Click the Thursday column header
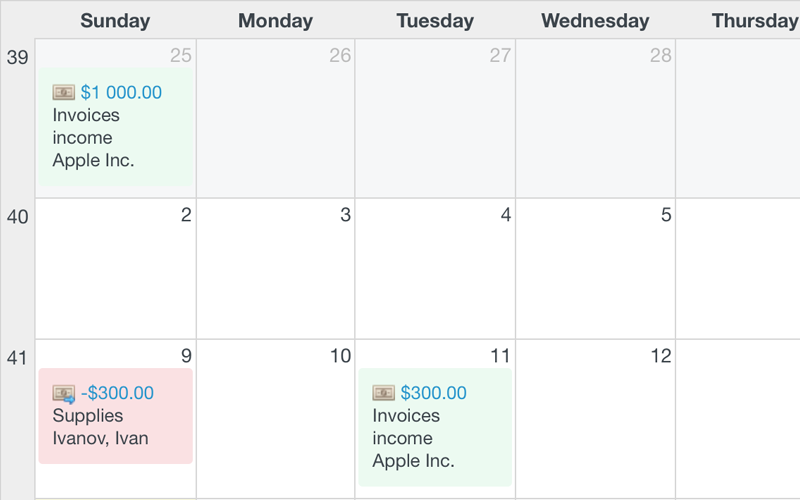 (755, 21)
